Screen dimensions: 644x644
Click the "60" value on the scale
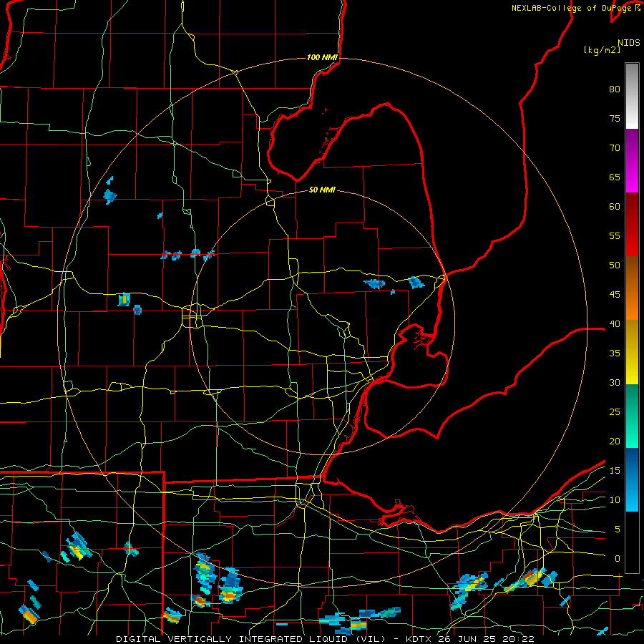tap(615, 207)
